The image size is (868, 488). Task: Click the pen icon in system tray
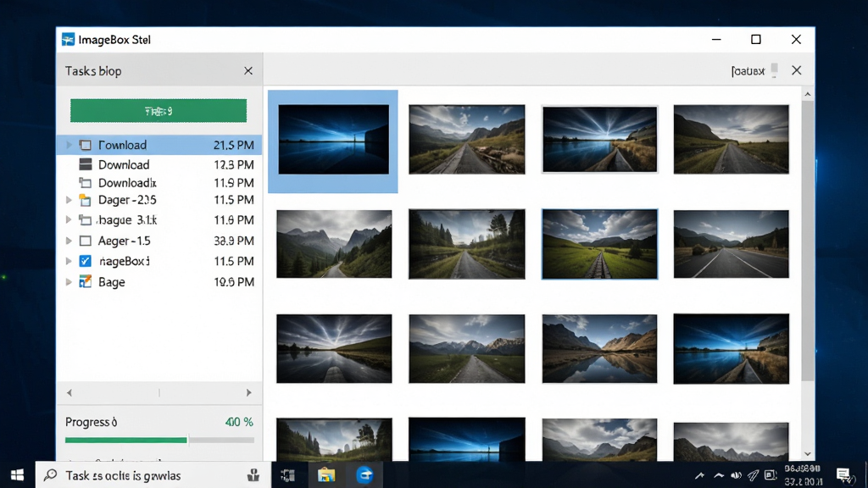[x=753, y=475]
